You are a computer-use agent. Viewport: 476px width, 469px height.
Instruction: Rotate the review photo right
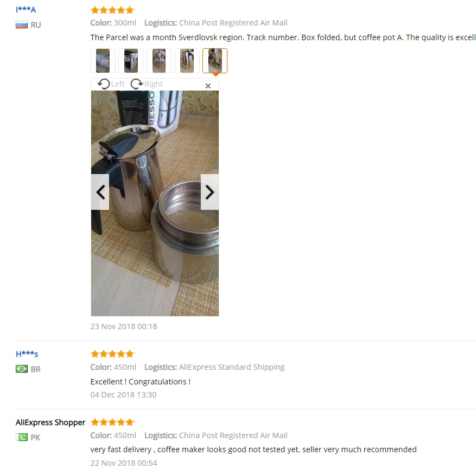147,84
